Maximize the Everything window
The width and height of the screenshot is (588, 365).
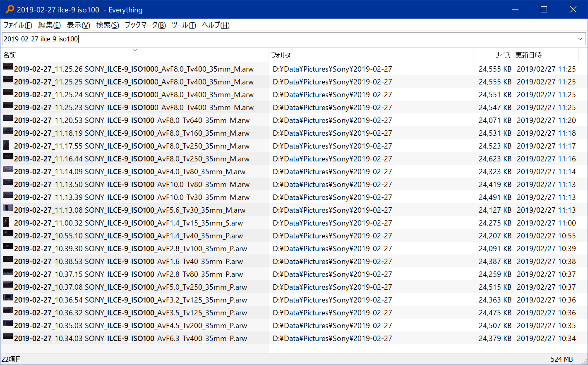[x=544, y=9]
